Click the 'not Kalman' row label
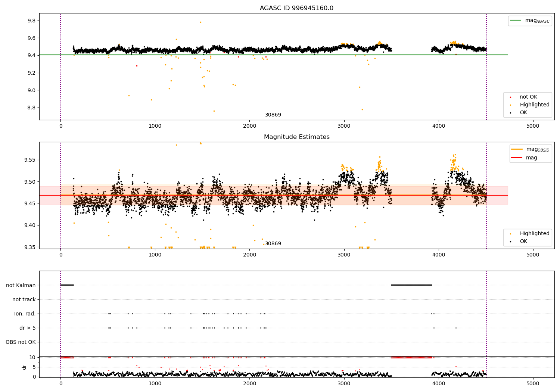 pos(21,285)
